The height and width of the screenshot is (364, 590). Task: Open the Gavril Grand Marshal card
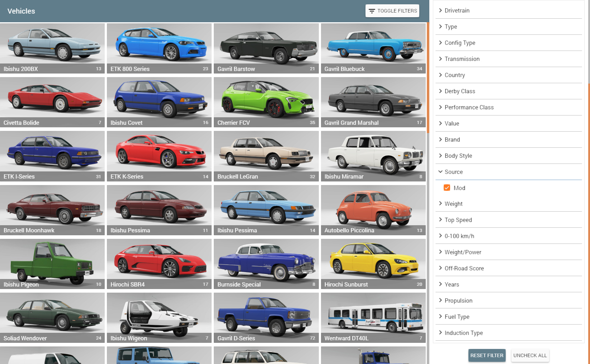(x=373, y=102)
